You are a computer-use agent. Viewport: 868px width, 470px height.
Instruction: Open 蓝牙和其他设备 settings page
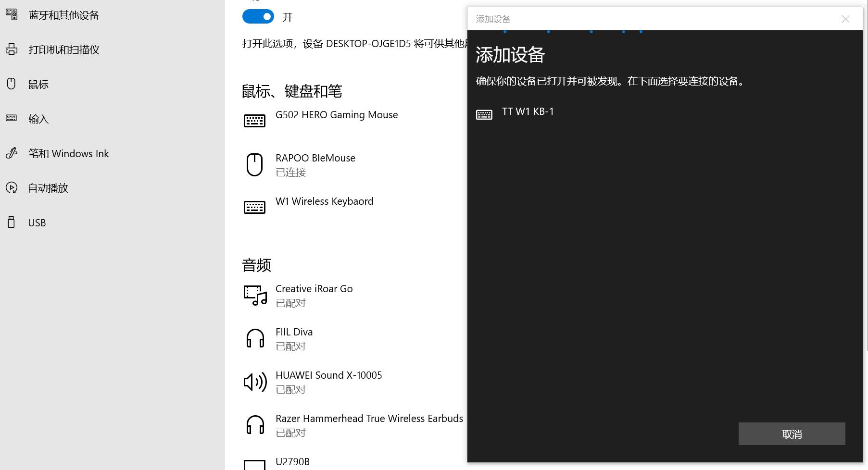pos(63,15)
